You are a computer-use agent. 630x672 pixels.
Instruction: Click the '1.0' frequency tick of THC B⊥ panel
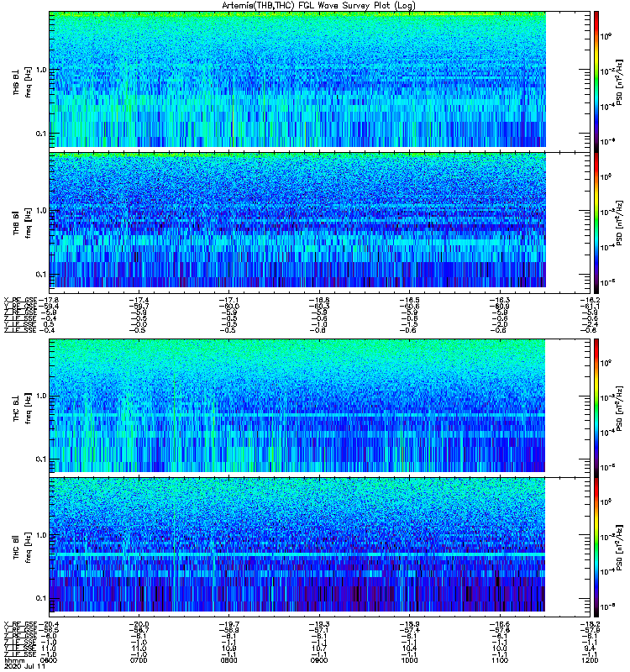click(x=40, y=396)
